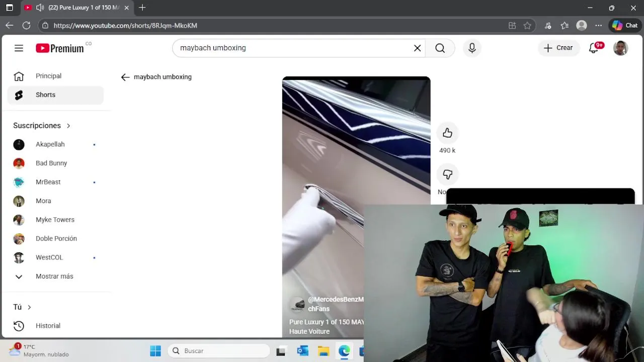Screen dimensions: 644x362
Task: Like the Short with thumbs up
Action: (x=447, y=133)
